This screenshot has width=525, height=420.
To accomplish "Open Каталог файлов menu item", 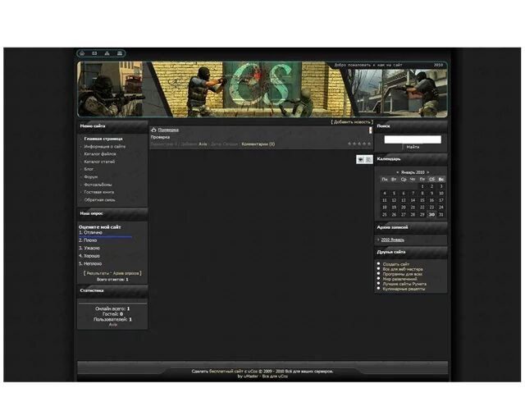I will coord(100,154).
